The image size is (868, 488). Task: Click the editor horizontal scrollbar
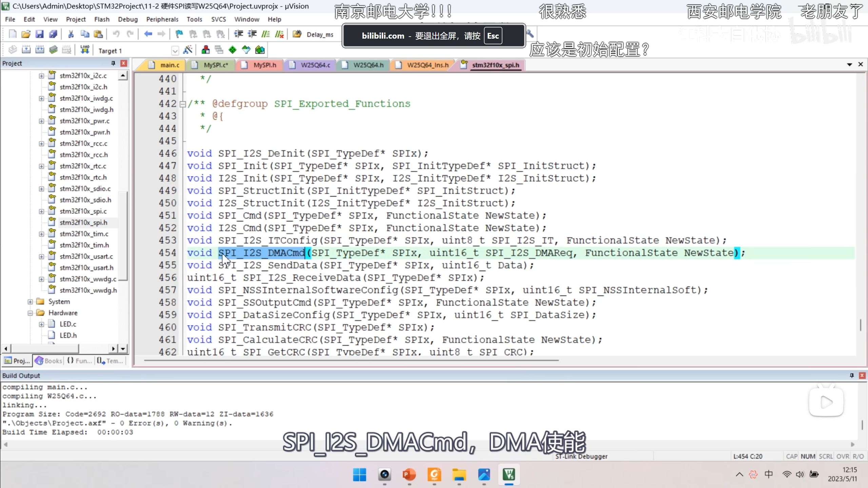(351, 360)
